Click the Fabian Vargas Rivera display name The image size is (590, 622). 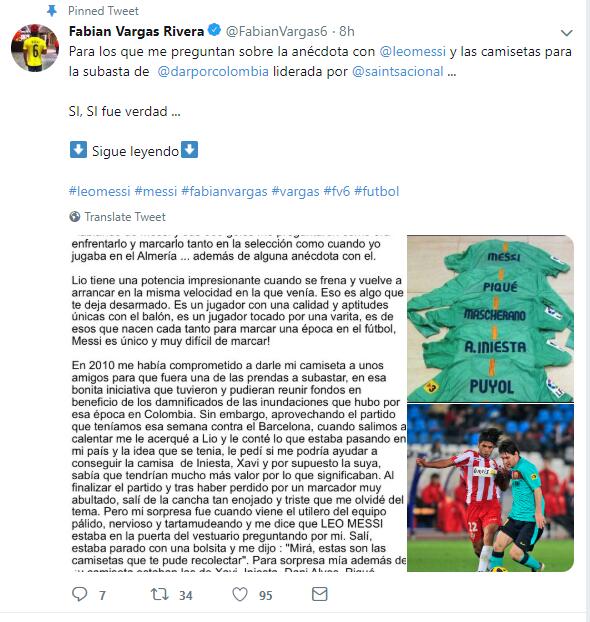tap(136, 31)
